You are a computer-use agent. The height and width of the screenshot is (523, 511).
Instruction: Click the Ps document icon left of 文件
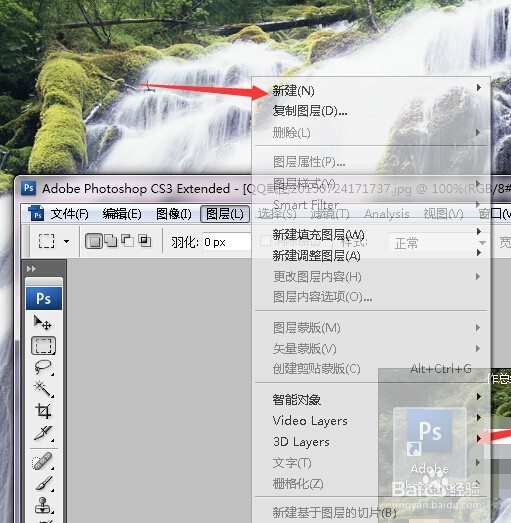pos(36,213)
